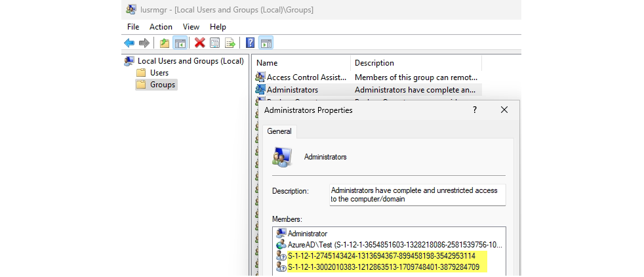Click unknown-user icon for SID 3002010383
644x277 pixels.
tap(281, 267)
